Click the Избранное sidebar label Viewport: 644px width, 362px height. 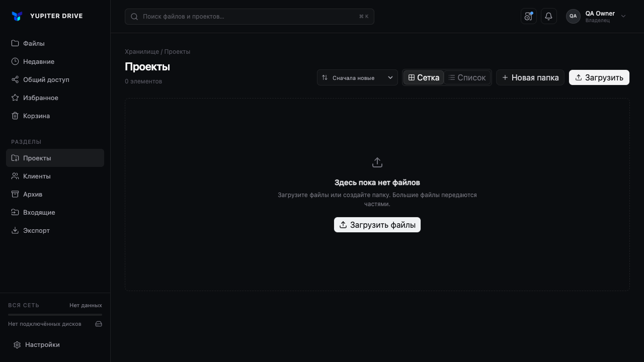click(x=41, y=98)
